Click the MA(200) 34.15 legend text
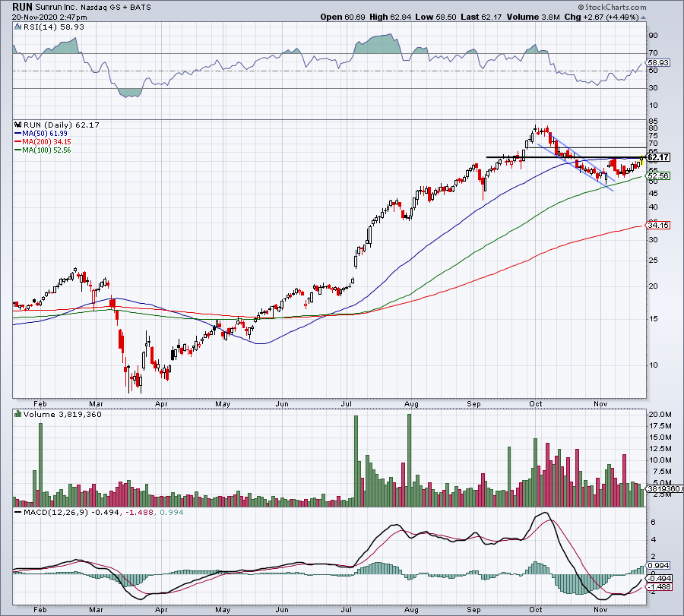684x616 pixels. pos(46,142)
